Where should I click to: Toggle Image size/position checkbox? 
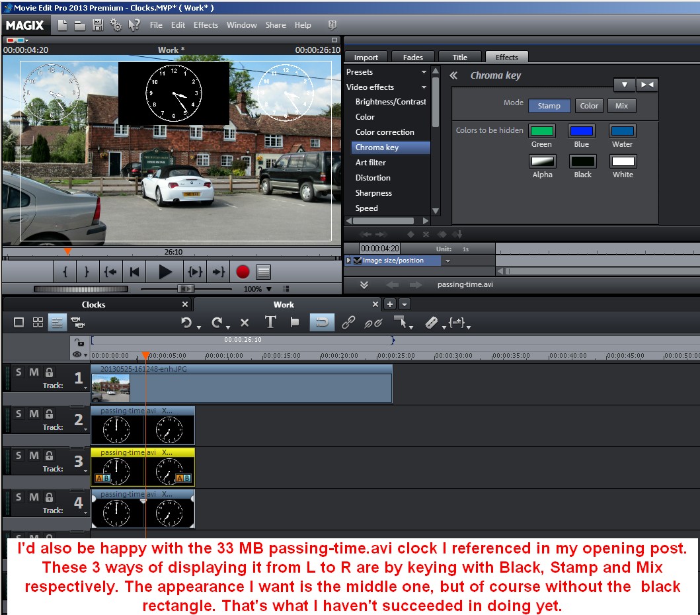[x=358, y=261]
